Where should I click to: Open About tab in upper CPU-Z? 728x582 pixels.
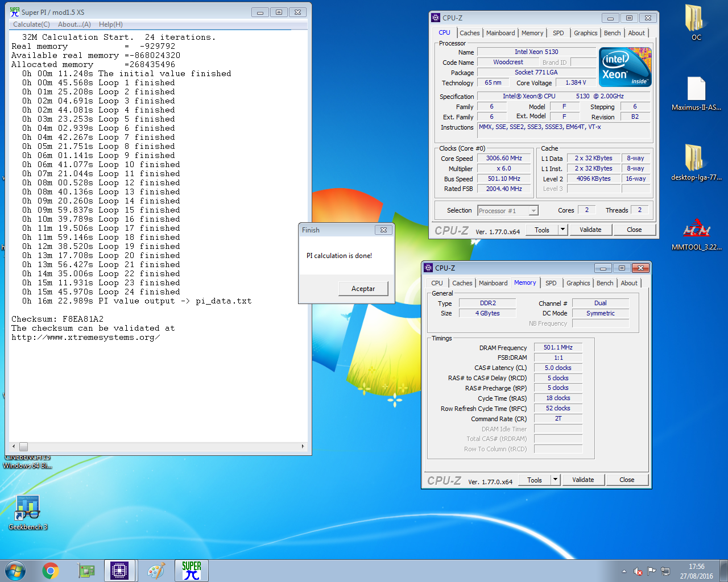(636, 33)
